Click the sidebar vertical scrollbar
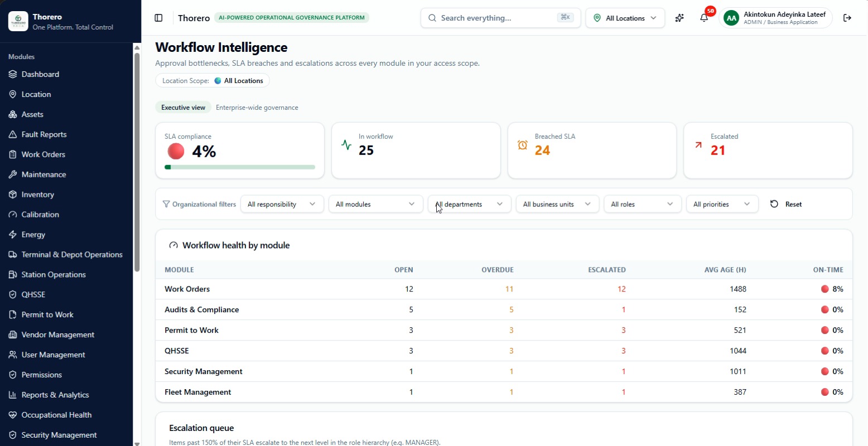 click(x=137, y=162)
